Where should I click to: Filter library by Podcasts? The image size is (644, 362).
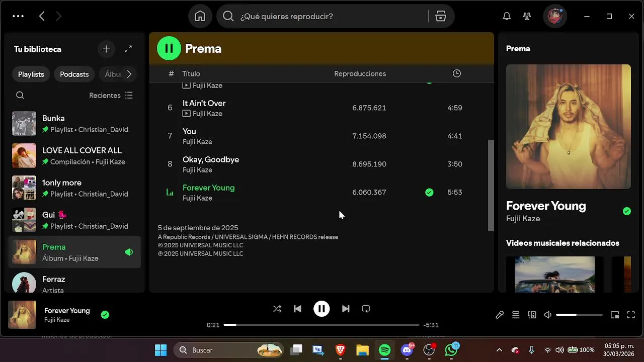pyautogui.click(x=74, y=74)
